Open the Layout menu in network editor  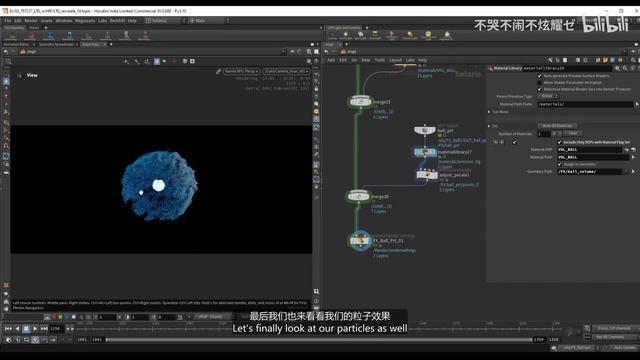(395, 60)
